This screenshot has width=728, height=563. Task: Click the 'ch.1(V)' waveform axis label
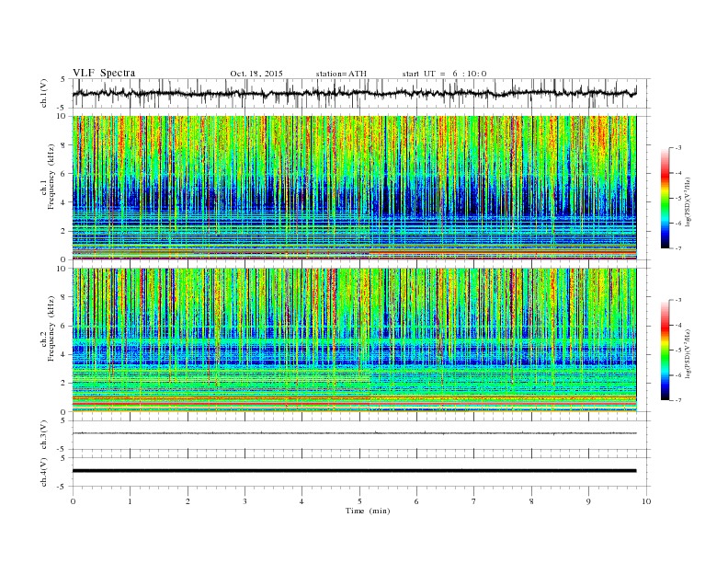coord(44,93)
